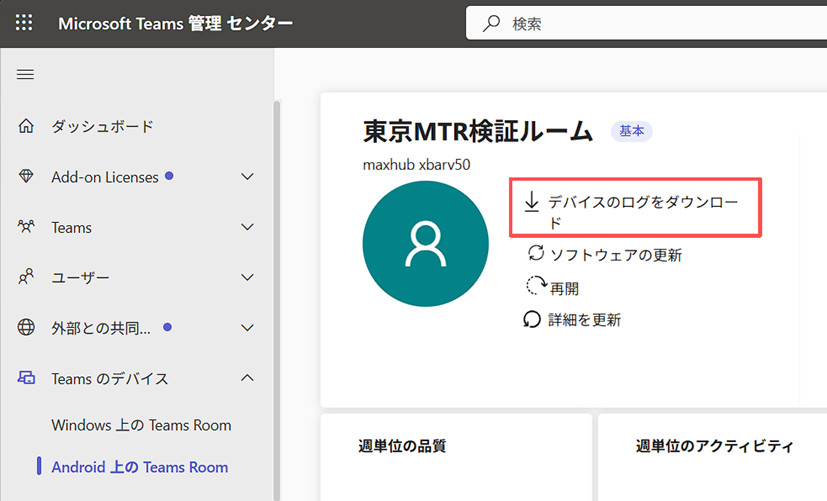Select Android 上の Teams Room menu item
The width and height of the screenshot is (827, 501).
[x=140, y=467]
